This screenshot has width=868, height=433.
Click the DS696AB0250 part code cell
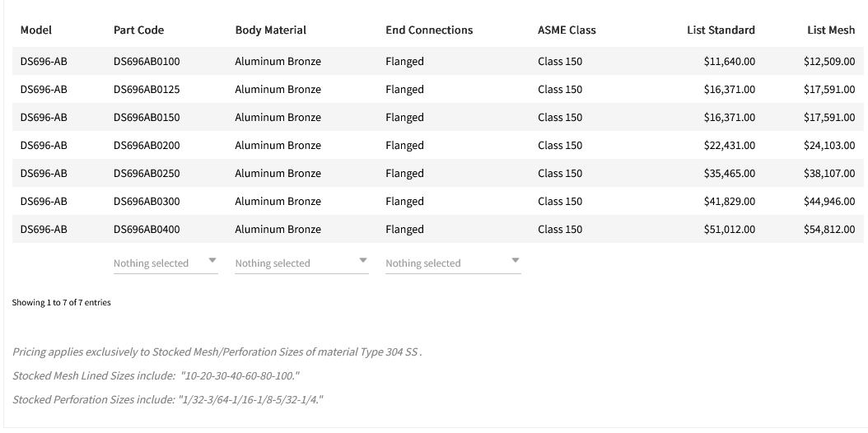147,174
